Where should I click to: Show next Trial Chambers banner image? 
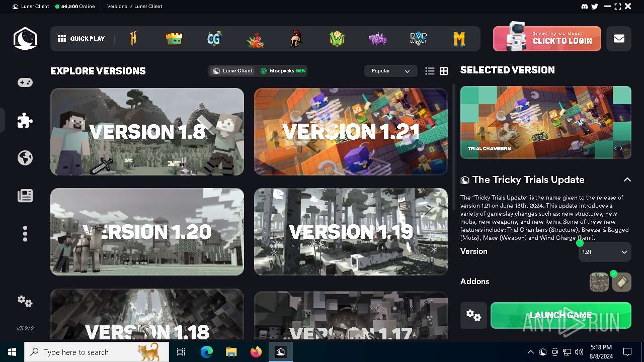click(622, 149)
